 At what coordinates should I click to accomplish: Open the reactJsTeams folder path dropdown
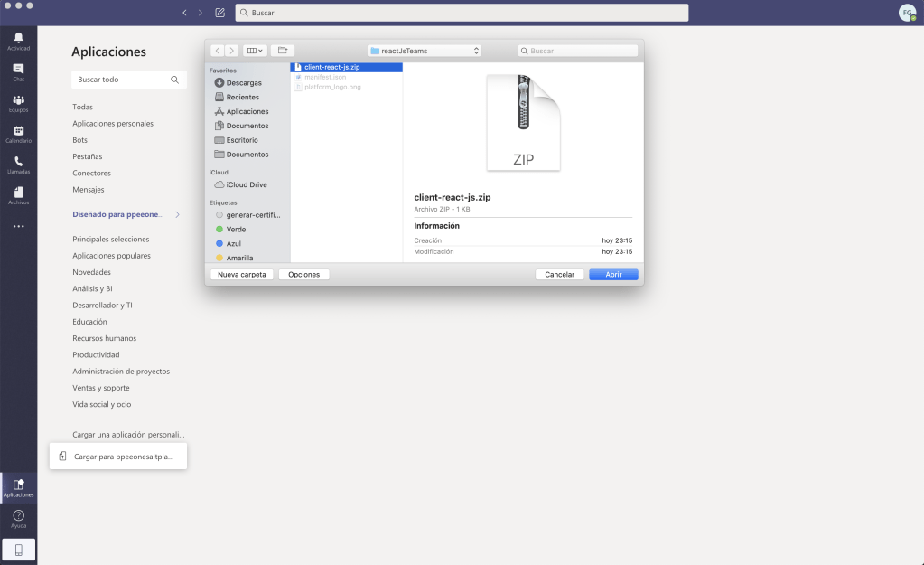(425, 51)
